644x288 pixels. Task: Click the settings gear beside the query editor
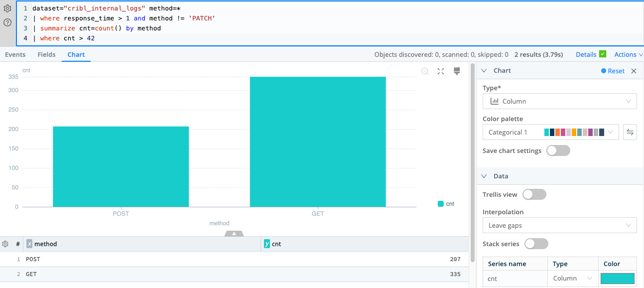7,8
